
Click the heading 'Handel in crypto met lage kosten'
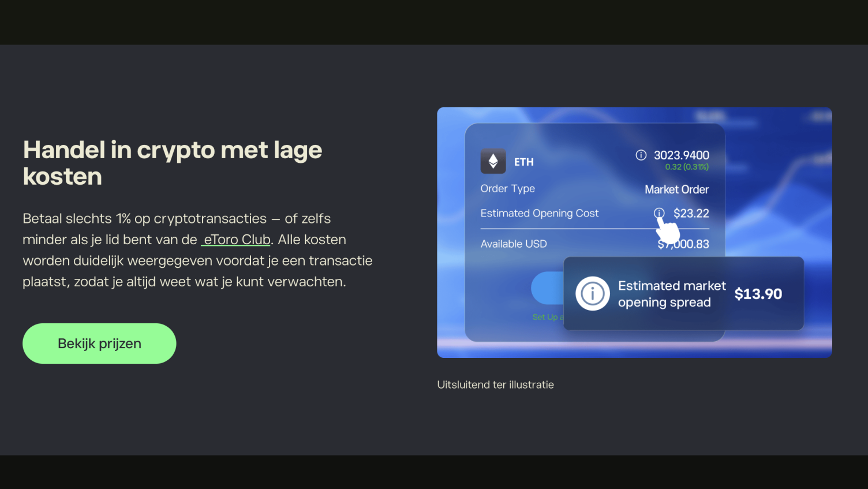173,163
